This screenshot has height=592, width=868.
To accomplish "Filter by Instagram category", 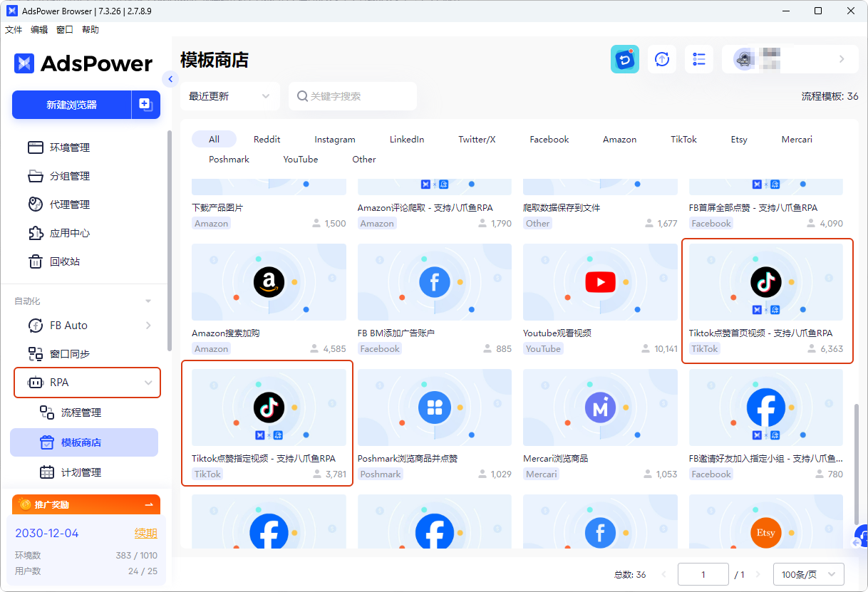I will coord(335,139).
